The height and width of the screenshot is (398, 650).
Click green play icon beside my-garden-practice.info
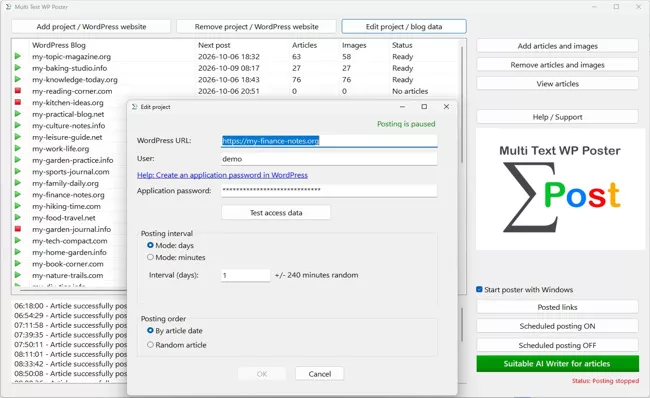(x=17, y=160)
